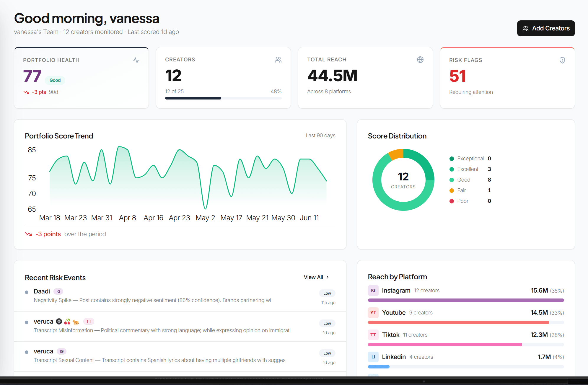Click the donut chart center 12 Creators
Image resolution: width=588 pixels, height=385 pixels.
coord(403,180)
